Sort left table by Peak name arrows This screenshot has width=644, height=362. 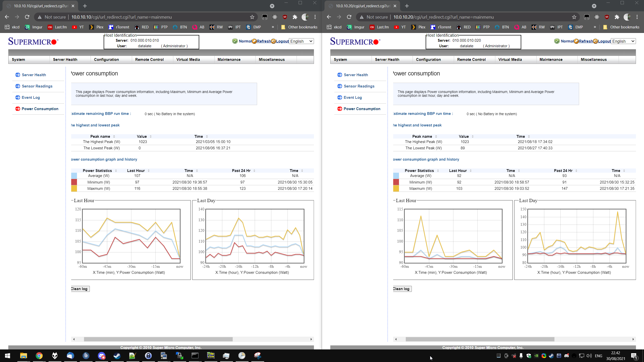coord(114,137)
